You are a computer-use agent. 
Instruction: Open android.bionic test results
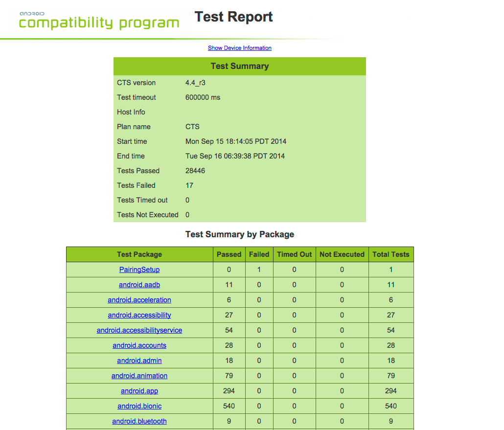pos(139,406)
